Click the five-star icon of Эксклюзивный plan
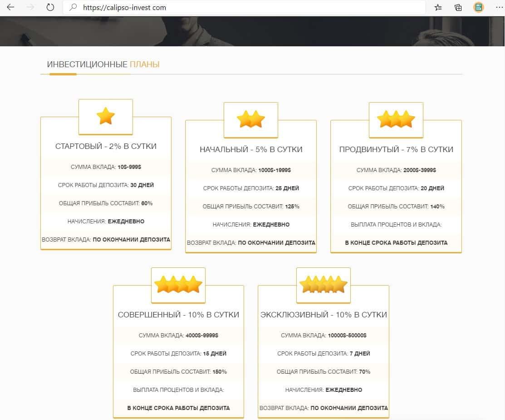This screenshot has width=505, height=420. [x=324, y=284]
